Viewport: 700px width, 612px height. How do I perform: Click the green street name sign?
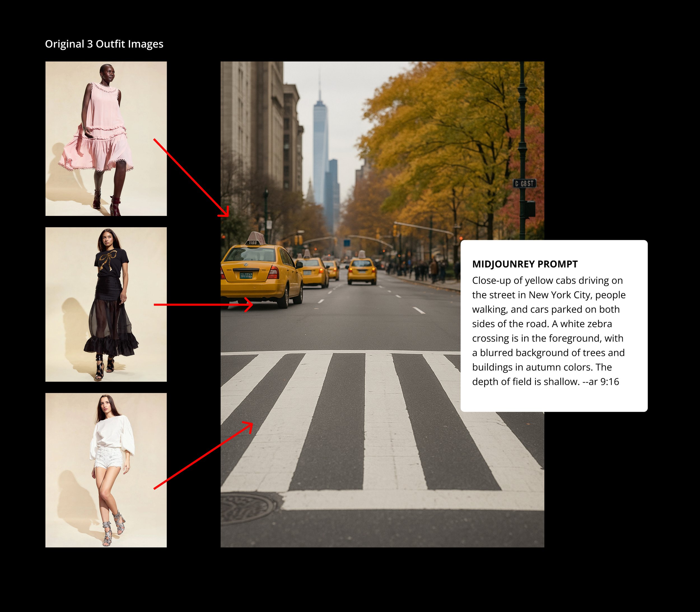click(x=524, y=183)
